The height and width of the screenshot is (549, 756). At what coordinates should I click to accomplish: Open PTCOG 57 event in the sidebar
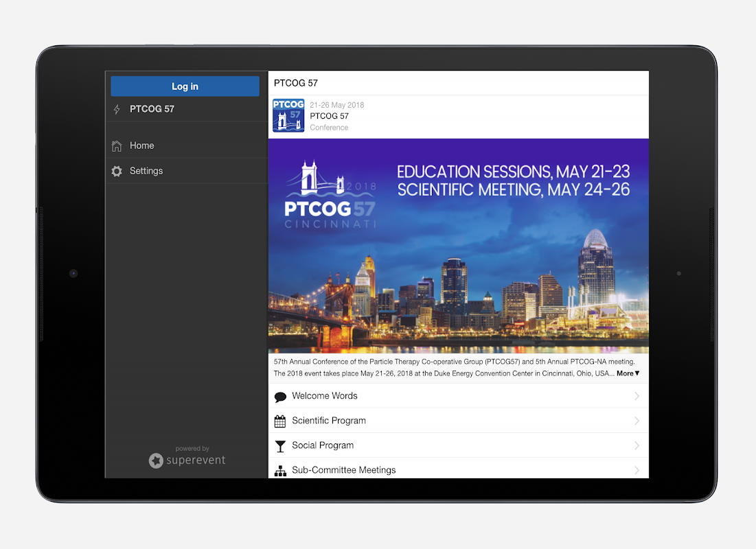(187, 109)
